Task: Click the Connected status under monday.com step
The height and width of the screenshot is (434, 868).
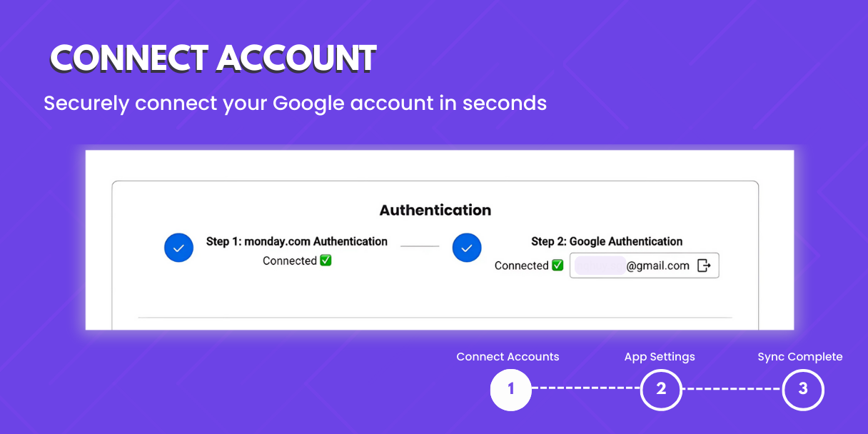Action: click(x=290, y=261)
